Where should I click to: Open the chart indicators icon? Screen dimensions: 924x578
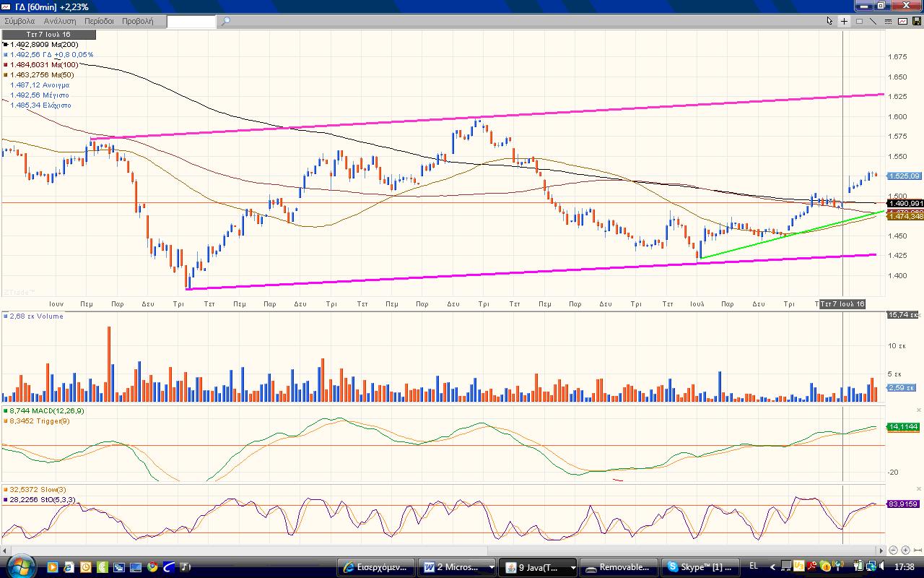[902, 21]
